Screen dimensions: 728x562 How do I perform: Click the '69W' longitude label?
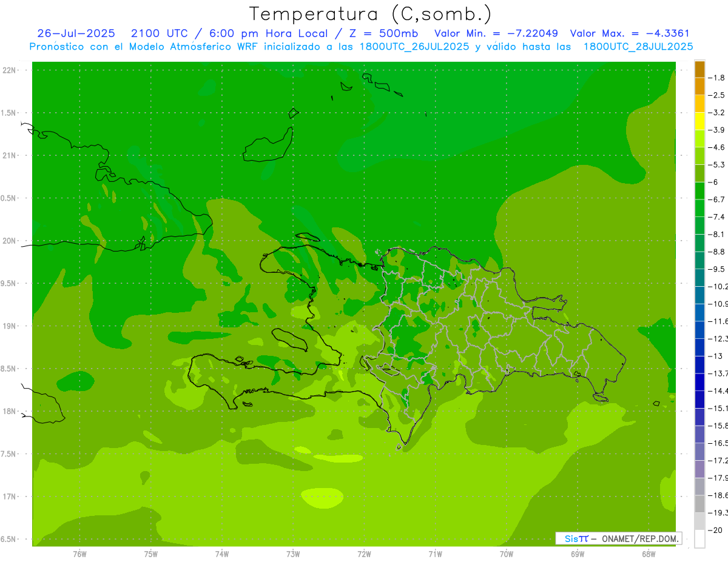[578, 554]
